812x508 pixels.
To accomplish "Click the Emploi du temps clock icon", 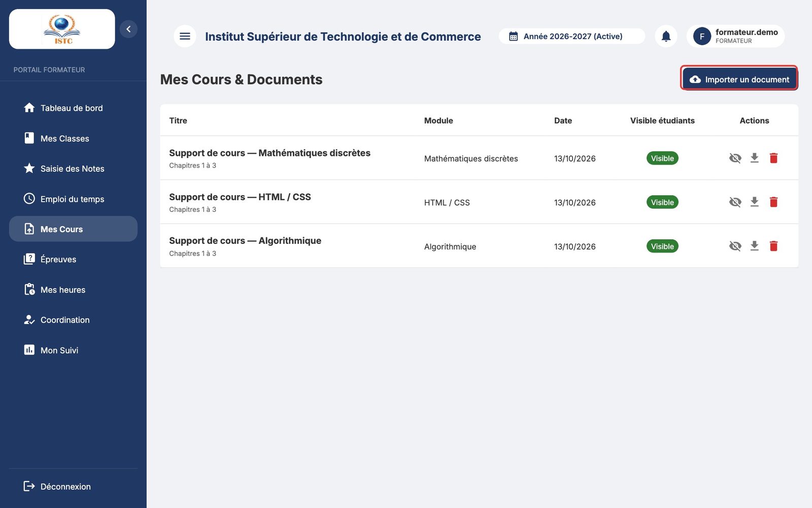I will point(29,199).
